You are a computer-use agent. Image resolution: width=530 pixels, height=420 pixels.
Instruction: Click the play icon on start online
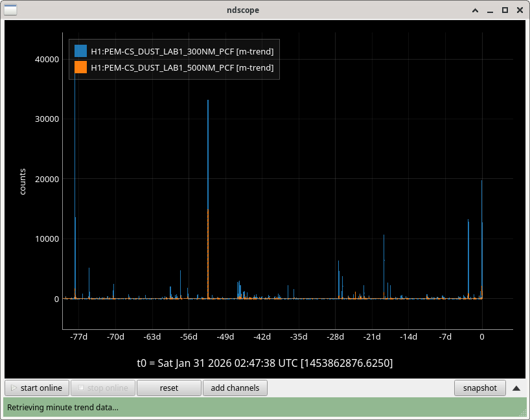click(x=14, y=388)
